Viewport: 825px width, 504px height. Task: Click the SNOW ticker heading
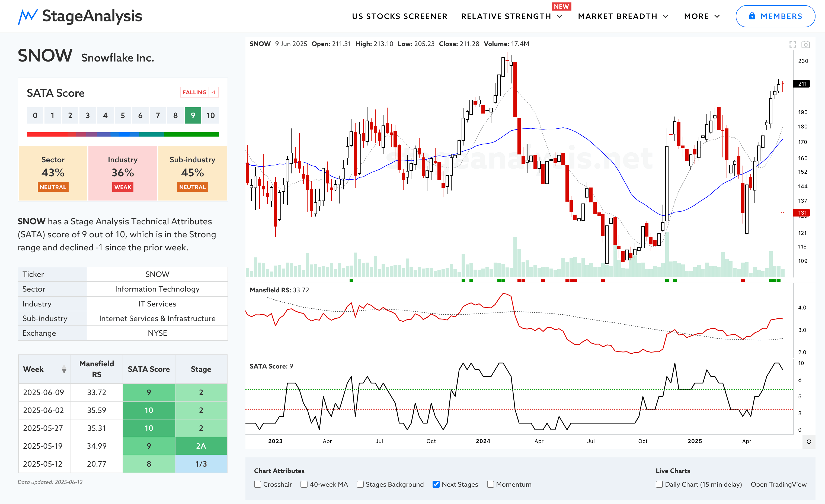(x=45, y=56)
